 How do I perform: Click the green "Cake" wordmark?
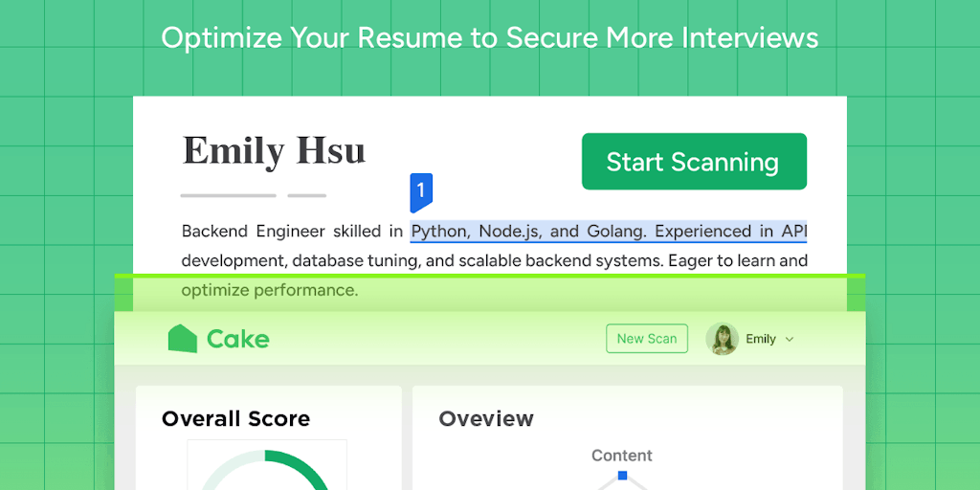237,339
